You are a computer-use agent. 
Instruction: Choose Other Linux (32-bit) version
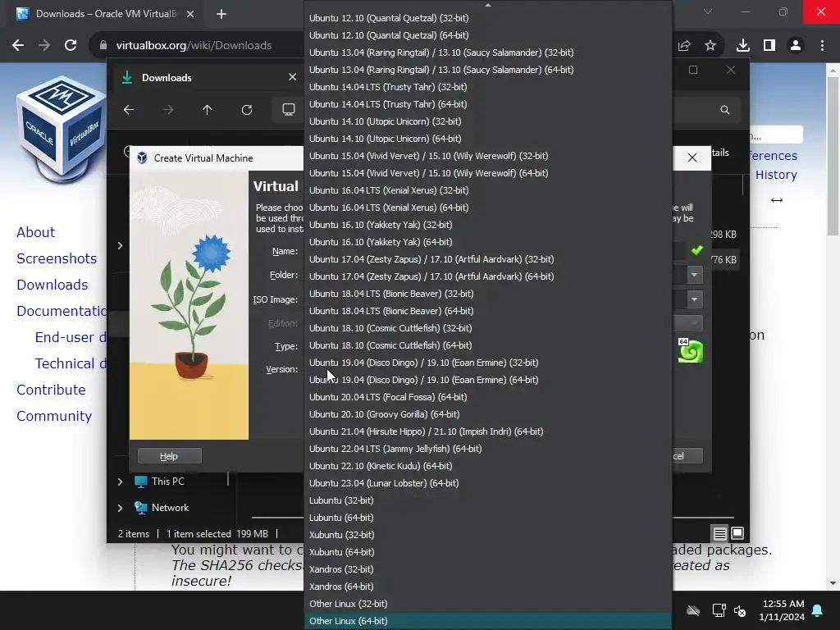[488, 604]
